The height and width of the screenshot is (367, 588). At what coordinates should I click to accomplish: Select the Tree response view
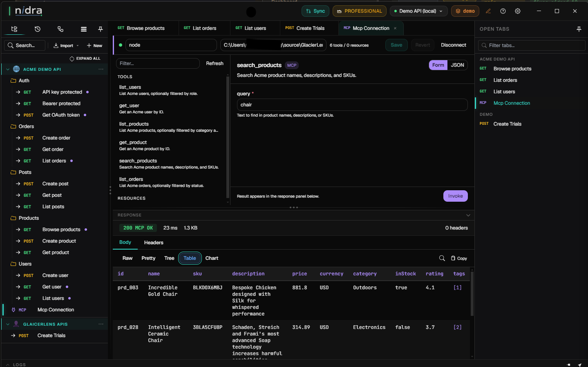click(169, 258)
